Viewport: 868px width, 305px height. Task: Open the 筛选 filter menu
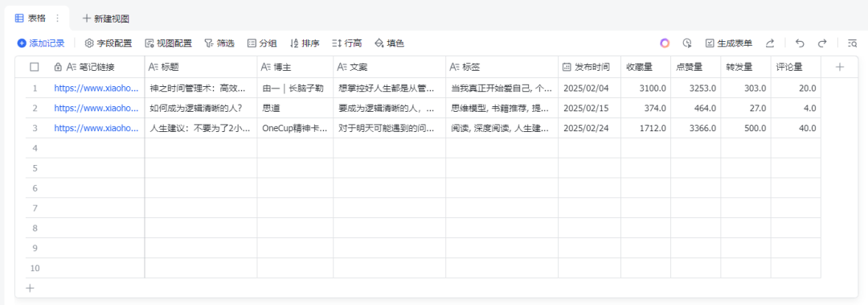219,43
